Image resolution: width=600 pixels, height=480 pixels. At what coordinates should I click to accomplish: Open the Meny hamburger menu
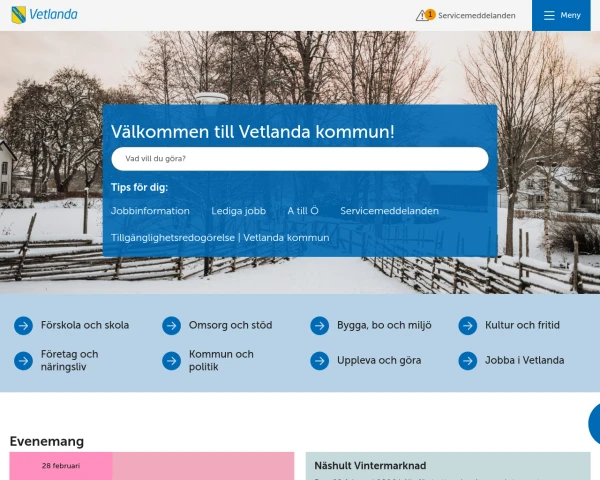561,15
